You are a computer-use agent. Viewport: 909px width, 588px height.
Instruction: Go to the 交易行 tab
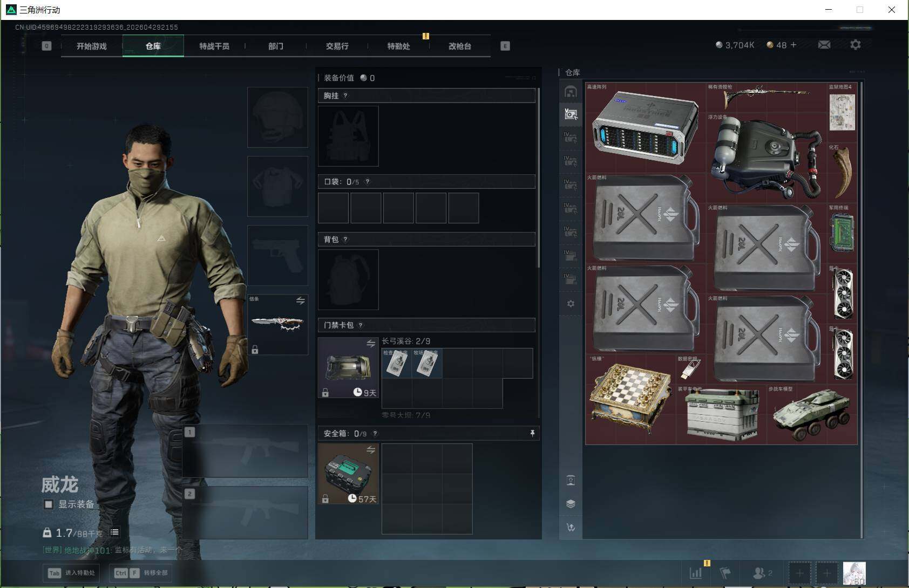[x=337, y=46]
